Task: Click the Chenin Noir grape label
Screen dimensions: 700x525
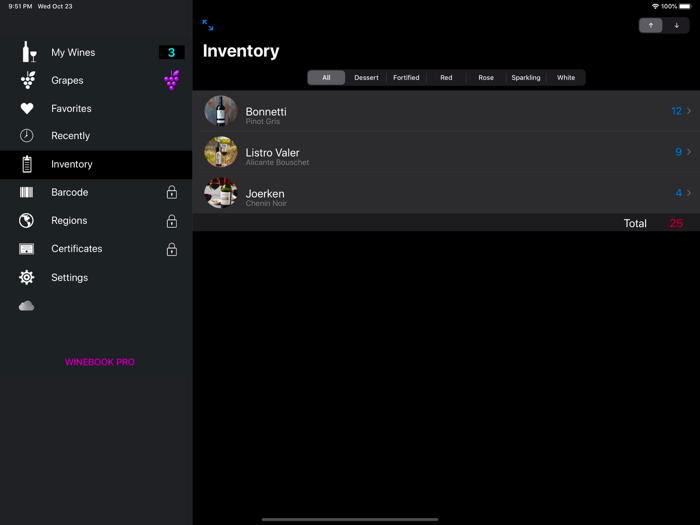Action: [266, 204]
